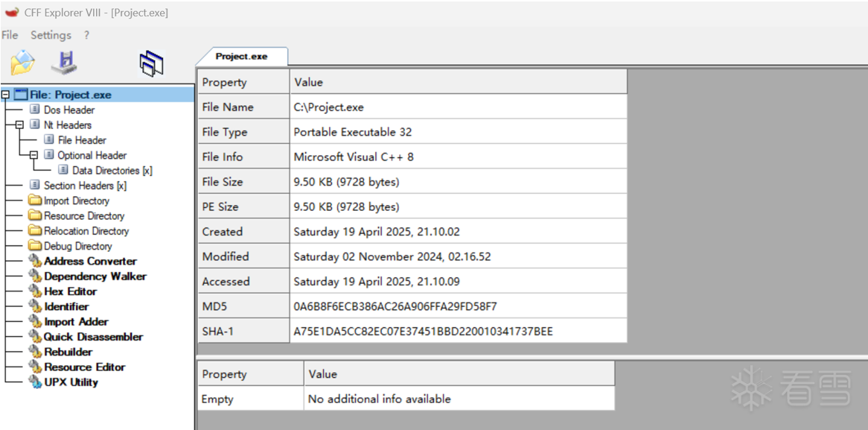Open the Settings menu

(x=51, y=35)
